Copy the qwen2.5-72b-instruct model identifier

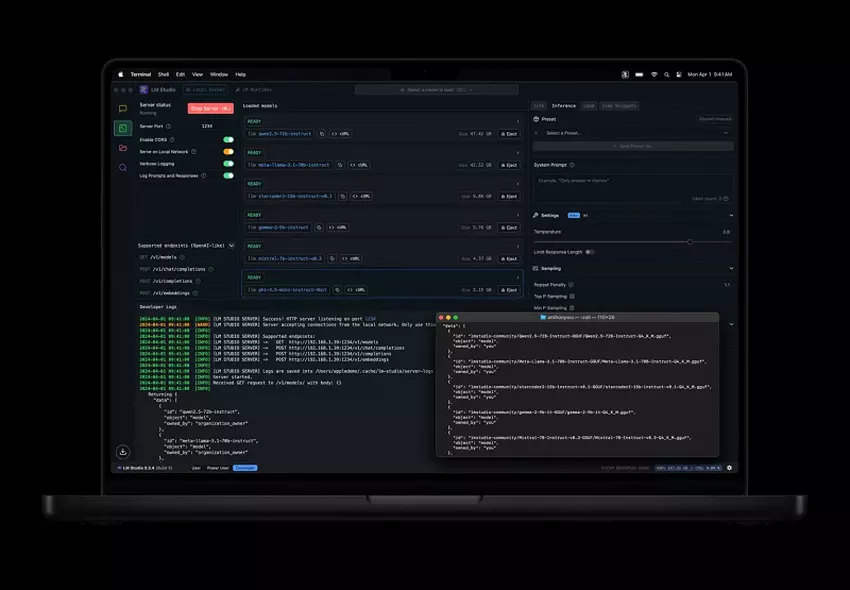pos(323,133)
